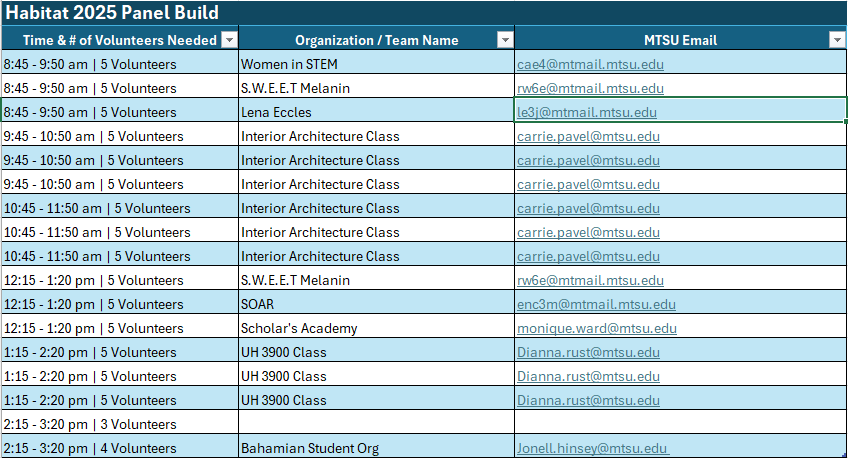This screenshot has width=848, height=458.
Task: Open the MTSU Email column filter dropdown
Action: 837,40
